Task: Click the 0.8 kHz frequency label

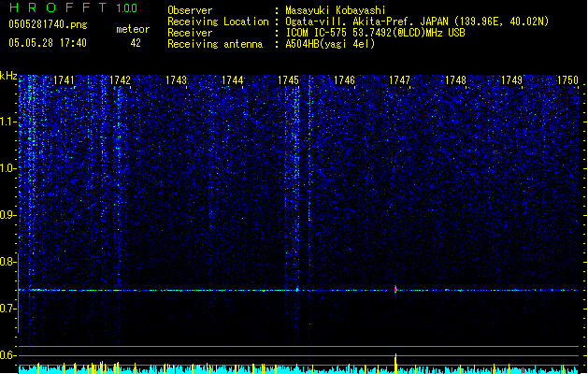Action: coord(7,262)
